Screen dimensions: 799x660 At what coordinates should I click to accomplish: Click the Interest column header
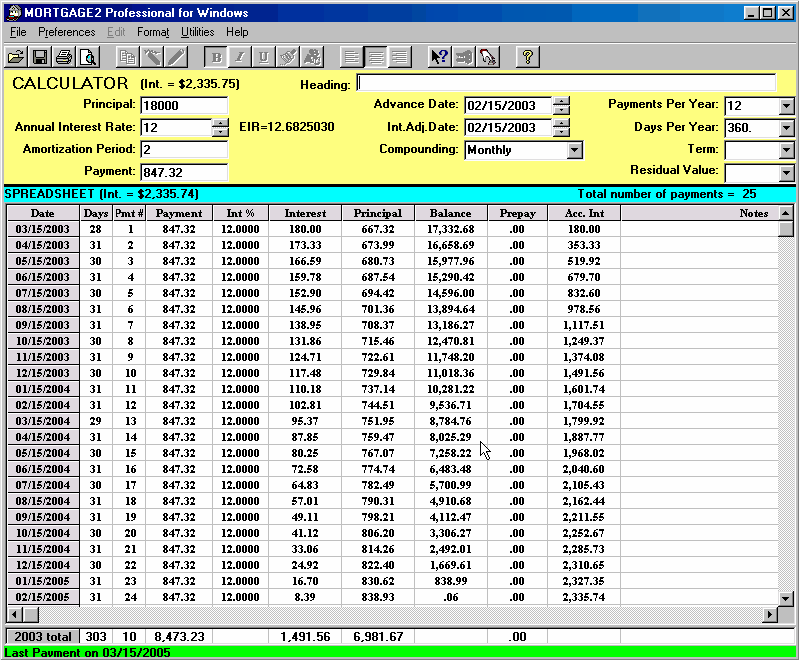[x=304, y=213]
